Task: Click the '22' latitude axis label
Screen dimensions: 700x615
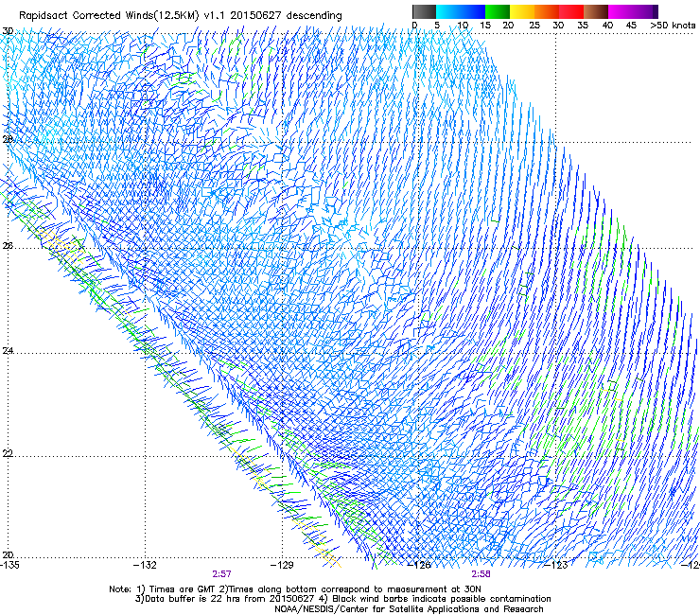Action: tap(8, 453)
